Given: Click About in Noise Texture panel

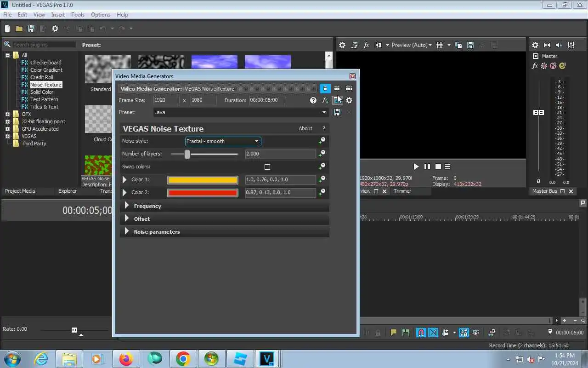Looking at the screenshot, I should click(x=305, y=128).
